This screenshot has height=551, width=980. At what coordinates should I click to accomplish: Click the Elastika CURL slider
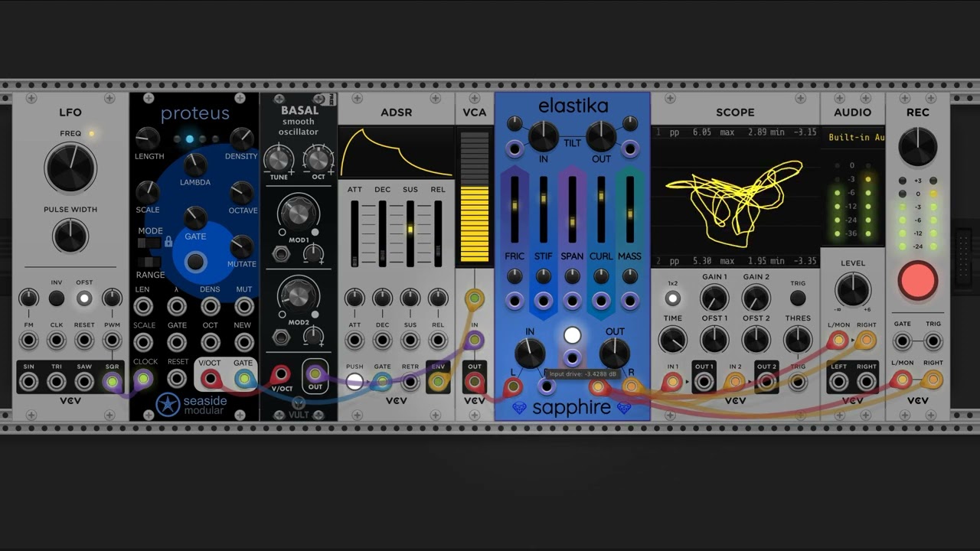(x=601, y=209)
